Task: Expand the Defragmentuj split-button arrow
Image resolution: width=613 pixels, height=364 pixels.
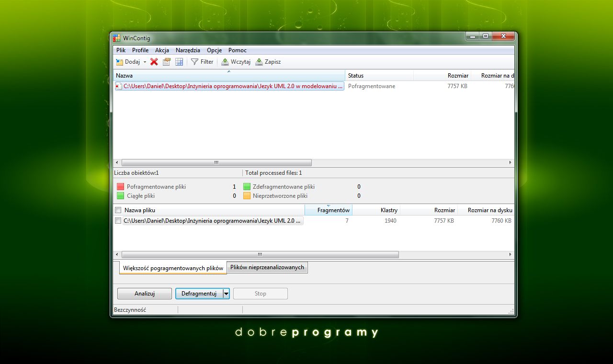Action: click(227, 294)
